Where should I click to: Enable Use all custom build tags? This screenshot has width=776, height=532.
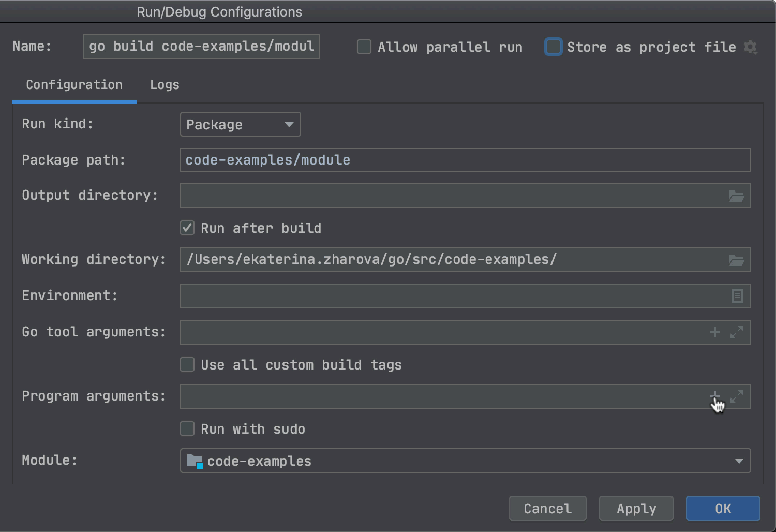187,364
